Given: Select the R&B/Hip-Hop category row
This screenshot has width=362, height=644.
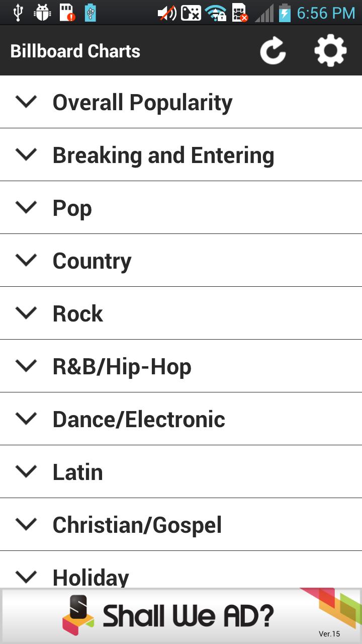Looking at the screenshot, I should (181, 366).
